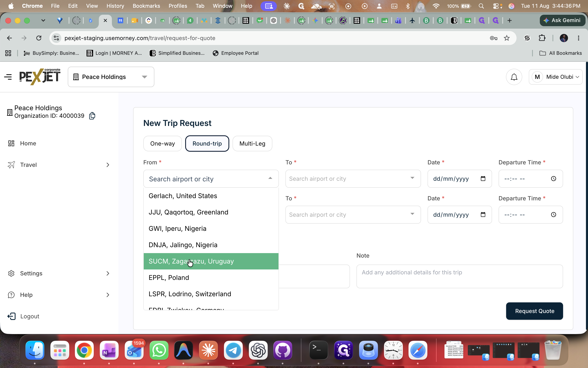The height and width of the screenshot is (368, 588).
Task: Choose DNJA, Jalingo, Nigeria option
Action: click(x=211, y=245)
